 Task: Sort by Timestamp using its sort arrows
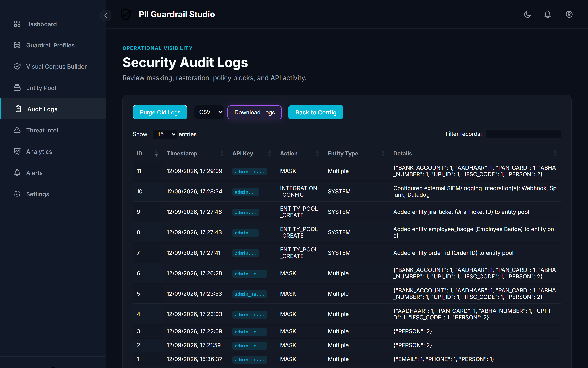(222, 153)
